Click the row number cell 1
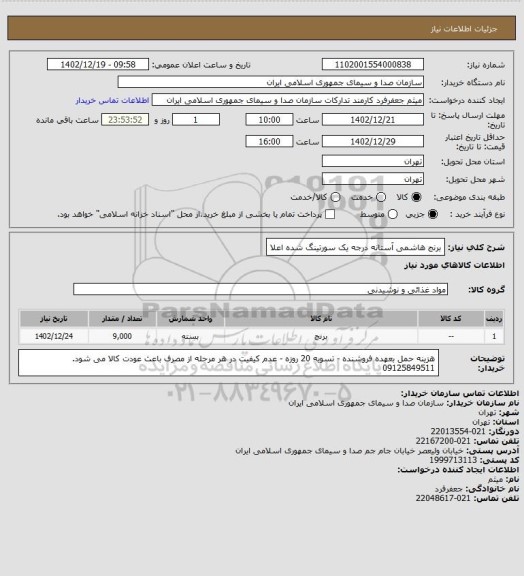524x576 pixels. pos(494,336)
